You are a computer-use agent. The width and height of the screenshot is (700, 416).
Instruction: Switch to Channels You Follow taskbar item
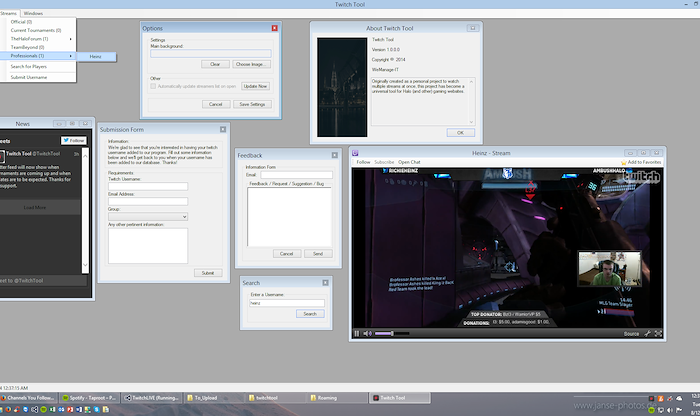point(29,398)
